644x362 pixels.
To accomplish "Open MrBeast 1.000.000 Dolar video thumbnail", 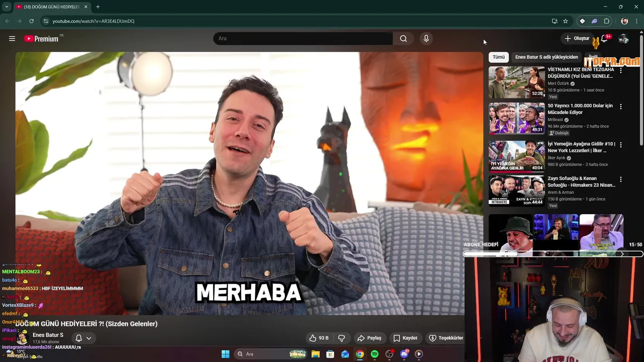I will click(517, 118).
